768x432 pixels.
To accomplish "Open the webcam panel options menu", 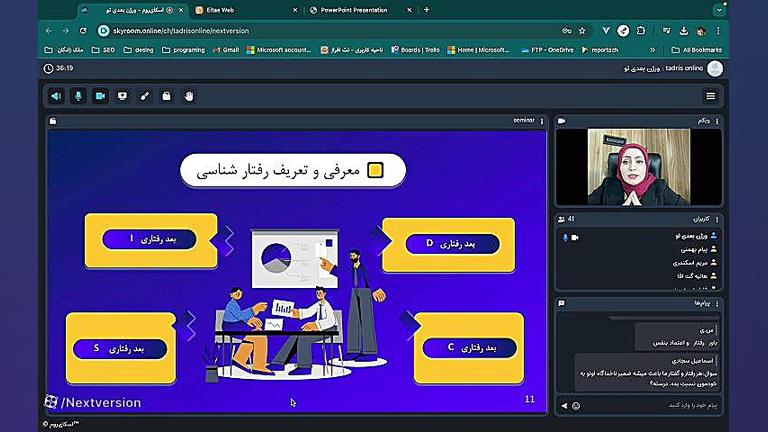I will point(717,121).
